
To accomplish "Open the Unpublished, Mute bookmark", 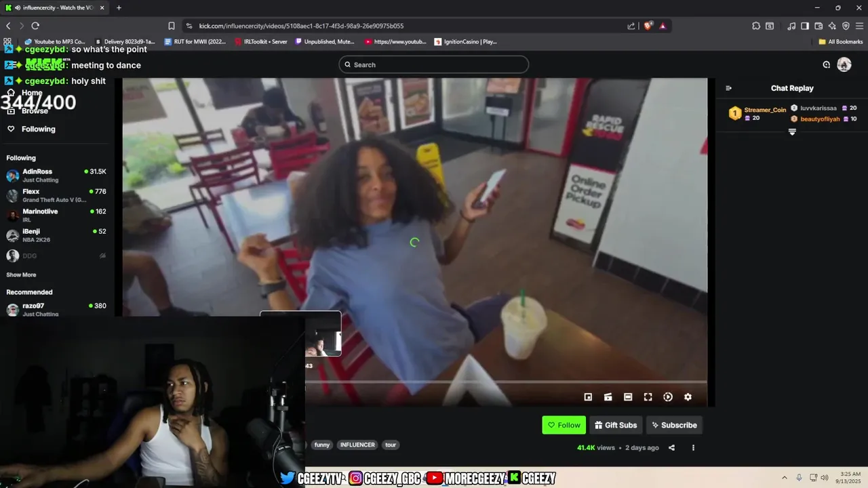I will click(x=324, y=41).
